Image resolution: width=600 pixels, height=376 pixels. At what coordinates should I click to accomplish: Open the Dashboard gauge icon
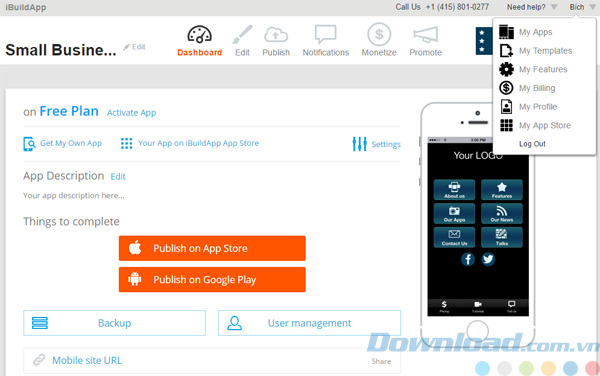(199, 34)
